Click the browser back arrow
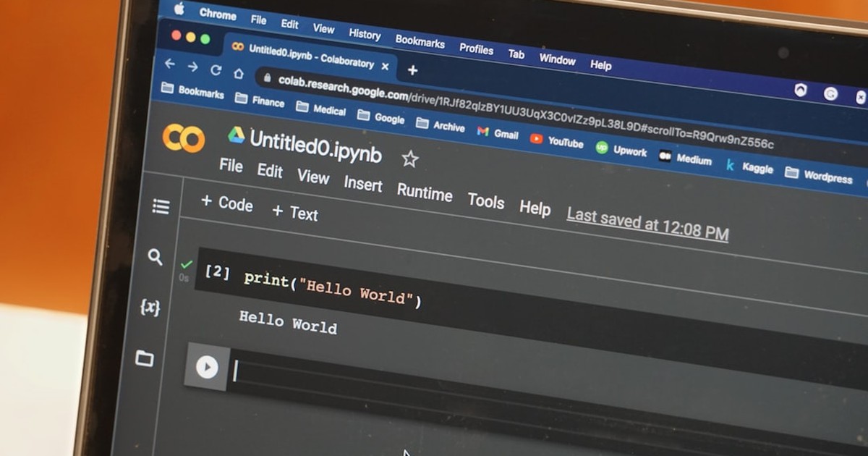 click(x=169, y=64)
